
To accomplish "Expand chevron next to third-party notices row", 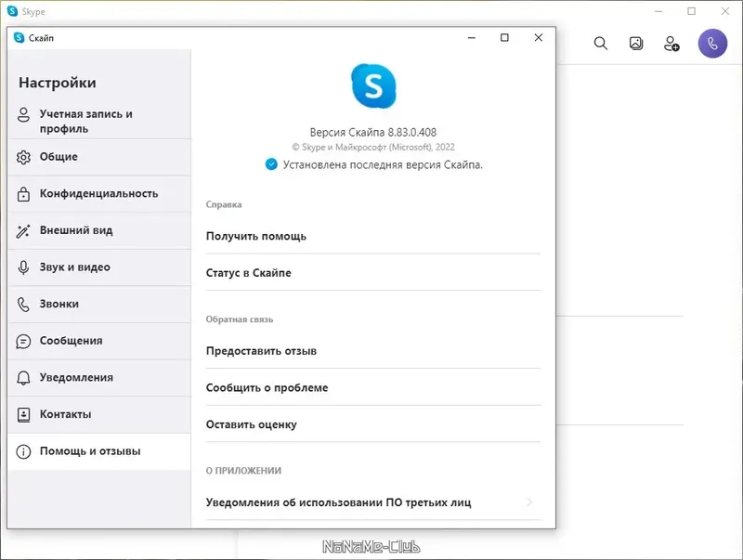I will (529, 502).
